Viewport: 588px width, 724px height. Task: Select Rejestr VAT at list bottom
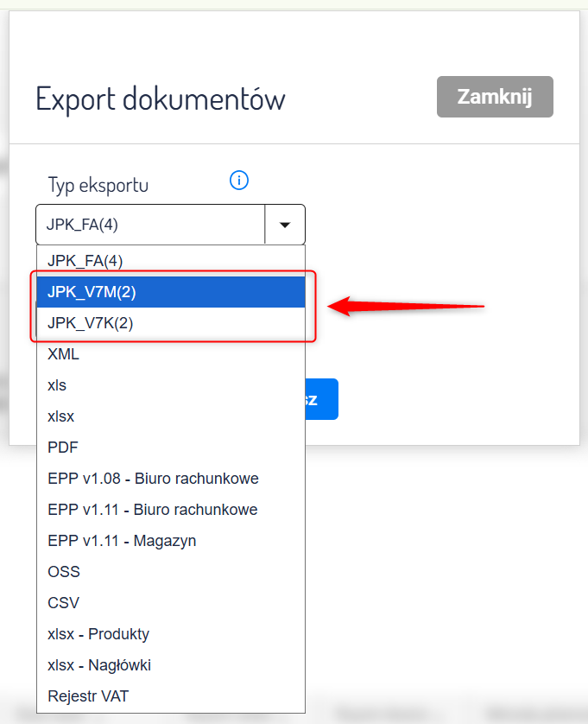tap(170, 696)
